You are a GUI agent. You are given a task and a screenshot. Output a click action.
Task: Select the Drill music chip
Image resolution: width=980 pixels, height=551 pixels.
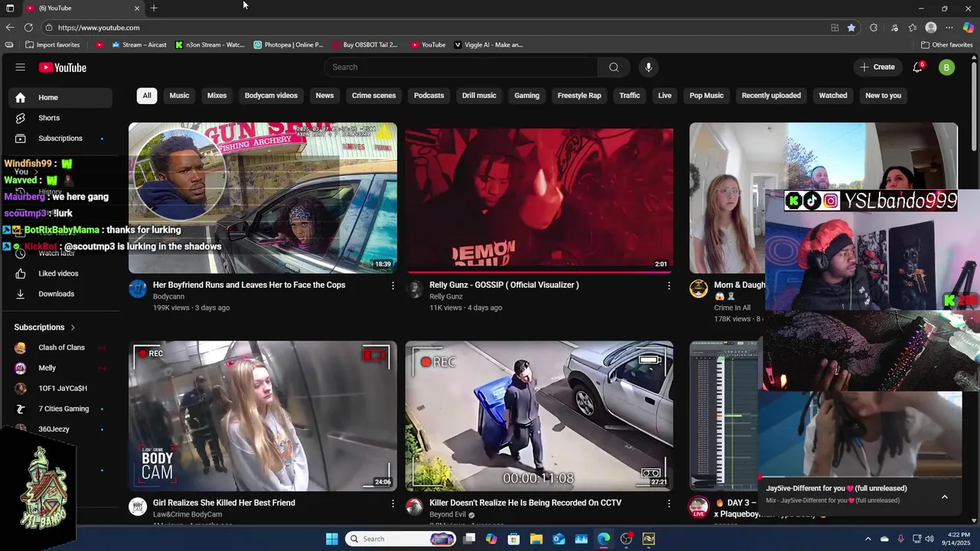(479, 96)
